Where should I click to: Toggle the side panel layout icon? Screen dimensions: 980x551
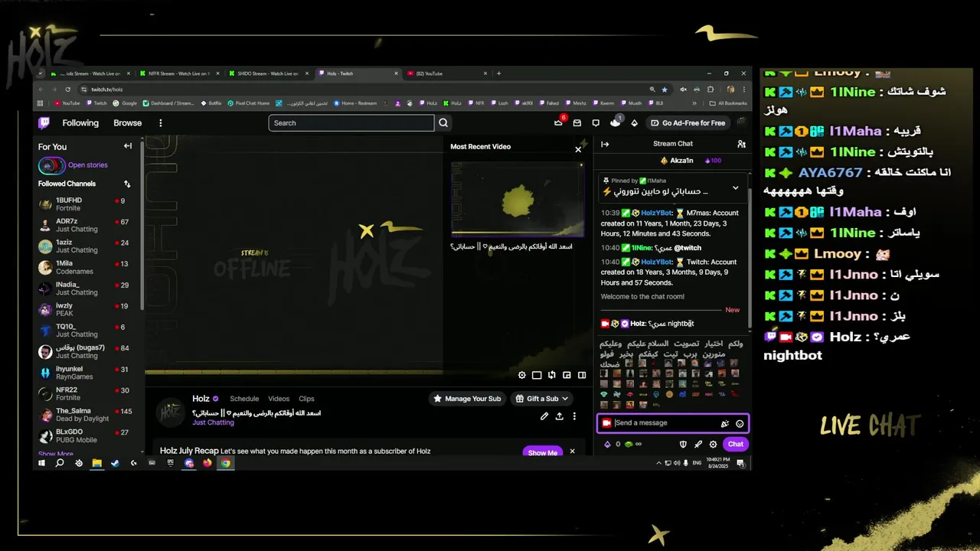(x=582, y=375)
